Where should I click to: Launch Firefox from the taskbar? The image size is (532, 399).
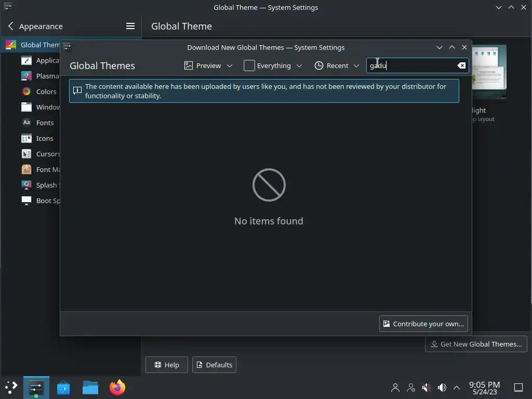point(117,388)
